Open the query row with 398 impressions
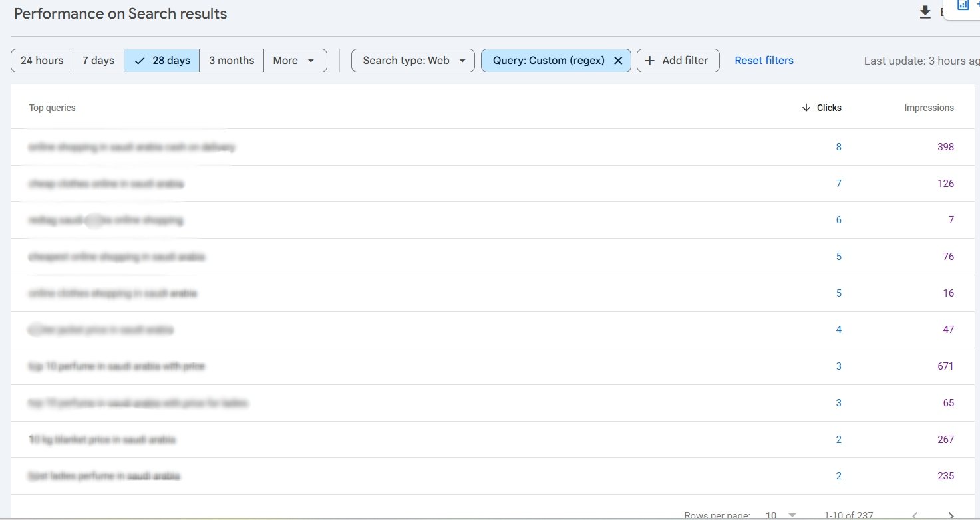980x520 pixels. coord(132,147)
